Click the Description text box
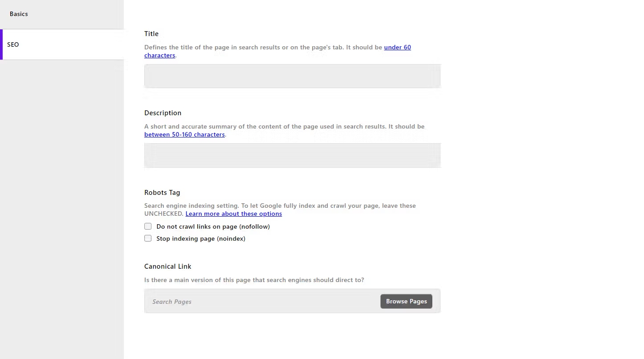Viewport: 644px width, 359px height. (x=292, y=155)
